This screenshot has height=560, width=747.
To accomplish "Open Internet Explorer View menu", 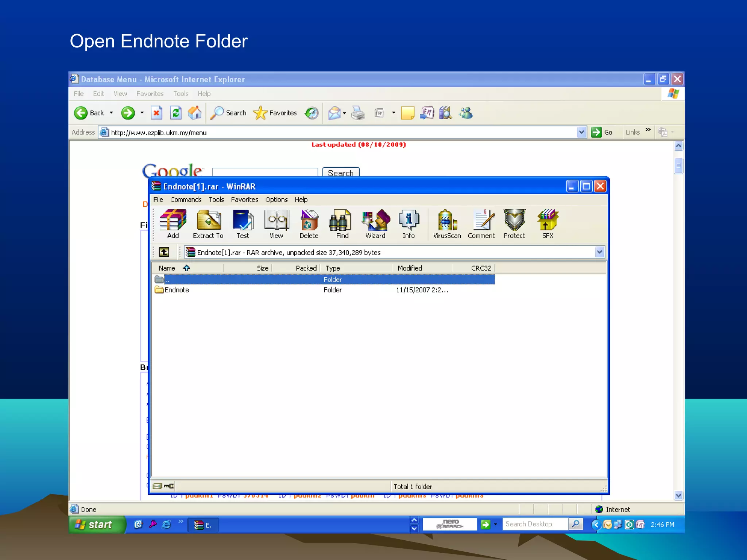I will click(120, 94).
